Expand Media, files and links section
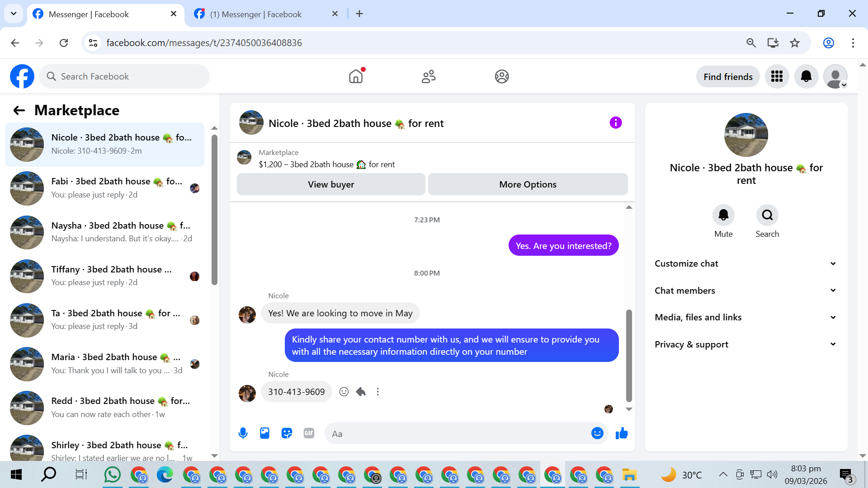 pos(745,317)
